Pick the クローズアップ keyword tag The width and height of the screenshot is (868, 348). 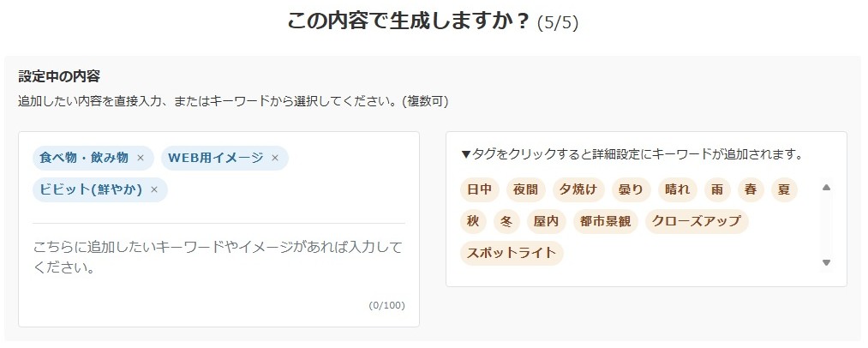point(697,221)
